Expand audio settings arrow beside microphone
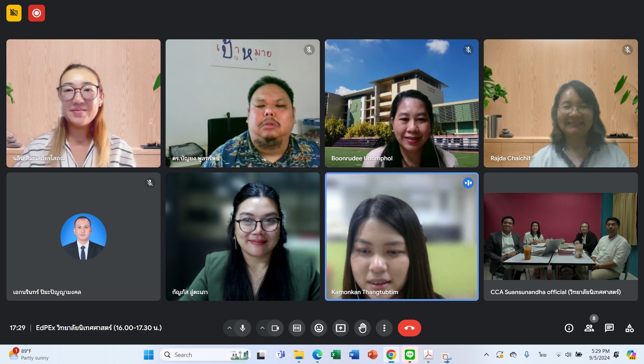 (x=229, y=328)
